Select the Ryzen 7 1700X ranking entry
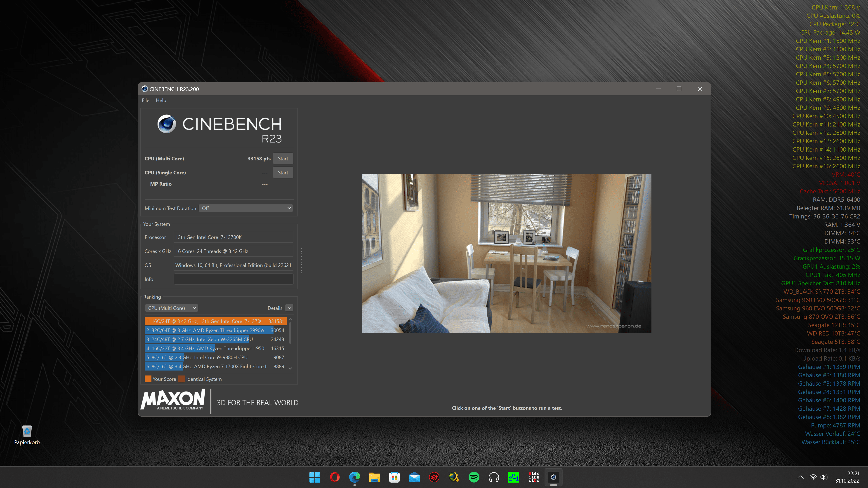 [x=216, y=366]
